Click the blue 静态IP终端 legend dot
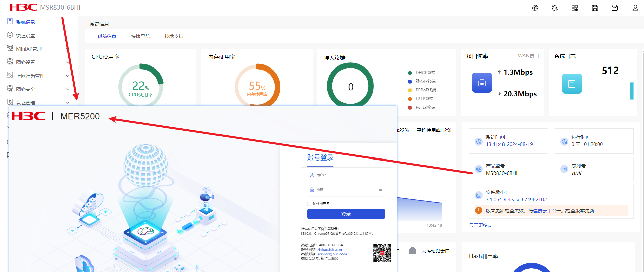644x272 pixels. [x=410, y=81]
